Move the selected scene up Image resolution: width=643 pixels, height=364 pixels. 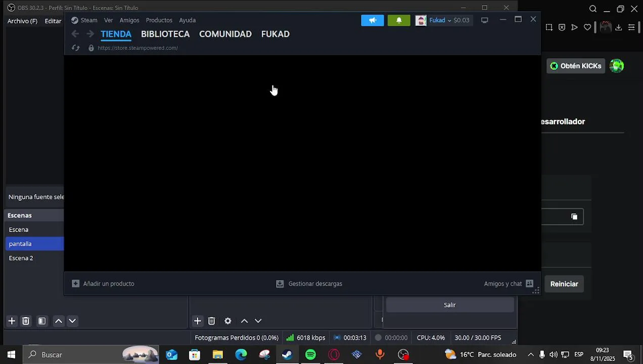59,321
